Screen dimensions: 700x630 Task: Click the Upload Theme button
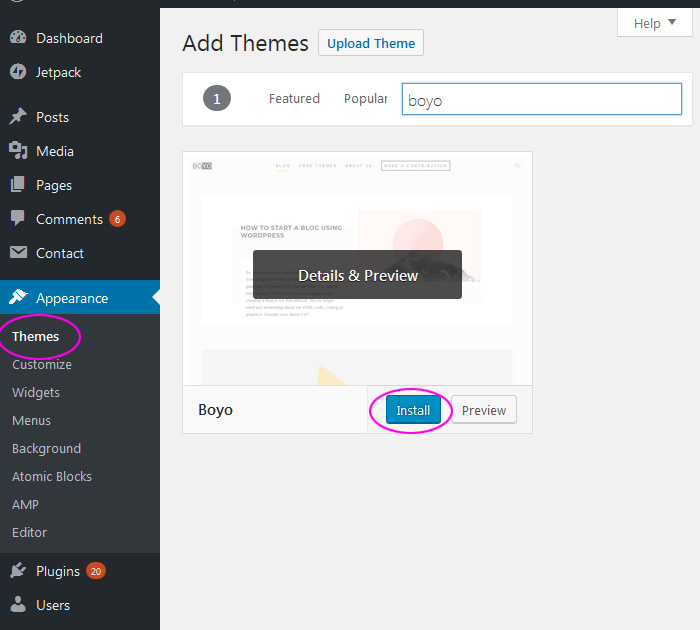pos(371,43)
